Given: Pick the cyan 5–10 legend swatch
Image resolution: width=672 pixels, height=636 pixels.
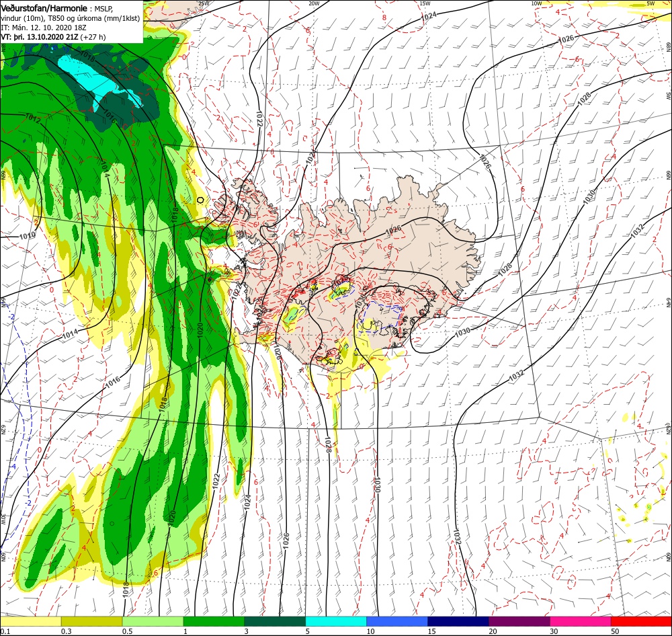Looking at the screenshot, I should pyautogui.click(x=336, y=622).
